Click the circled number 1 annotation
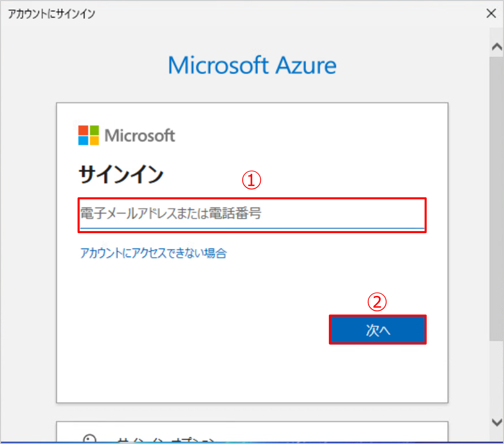The height and width of the screenshot is (444, 504). point(251,180)
